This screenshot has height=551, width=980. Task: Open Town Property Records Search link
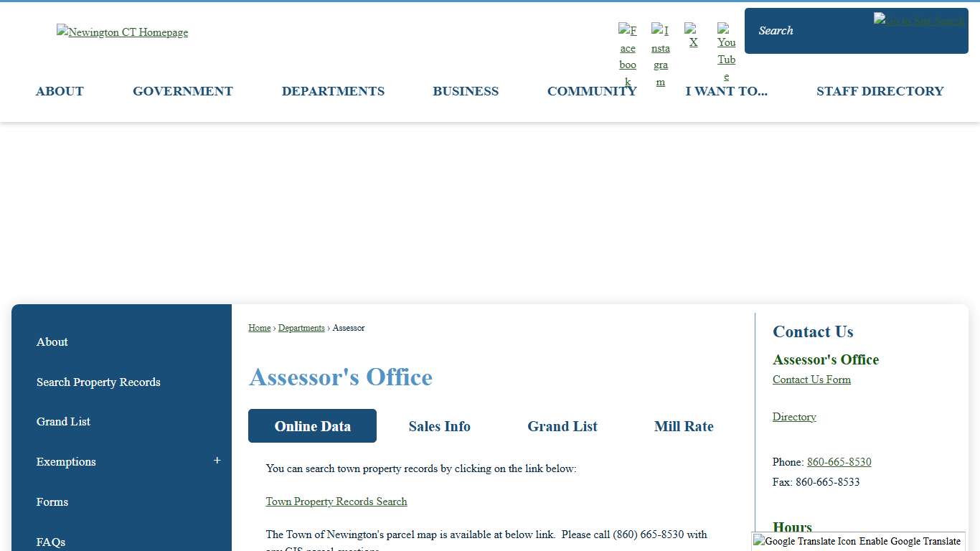[x=336, y=501]
